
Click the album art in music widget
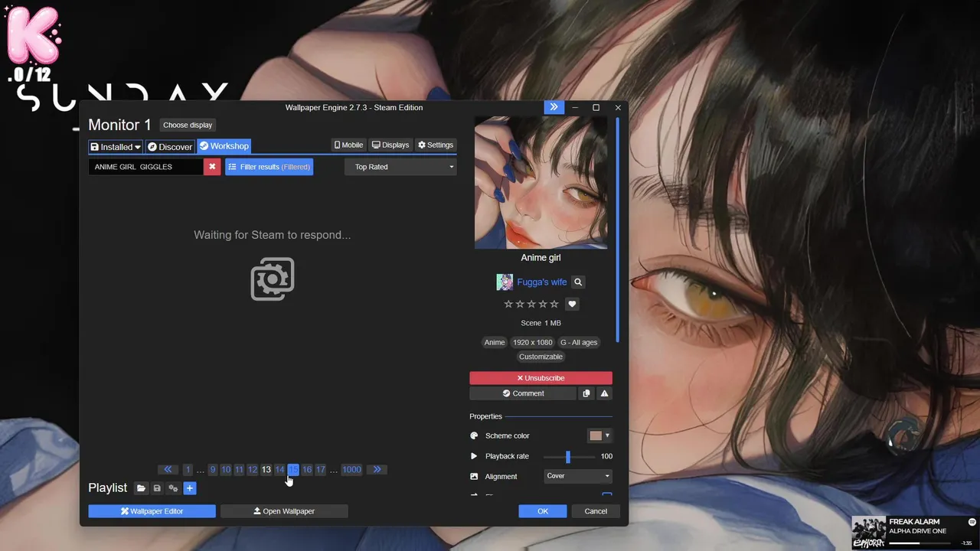tap(869, 533)
